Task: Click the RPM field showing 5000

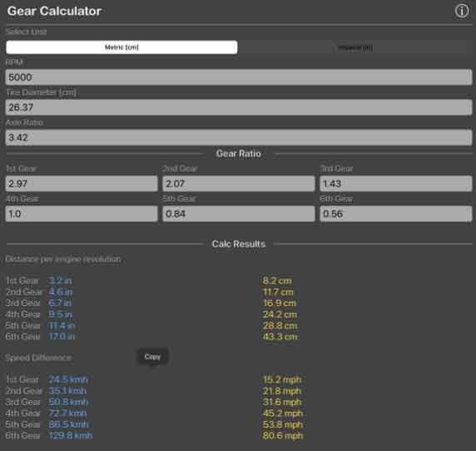Action: pos(239,77)
